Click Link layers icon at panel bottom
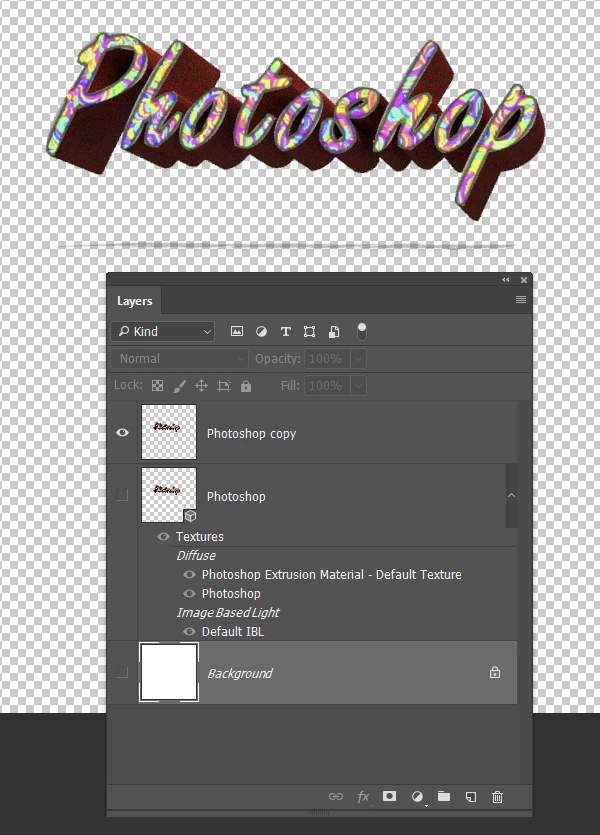The width and height of the screenshot is (600, 835). coord(335,797)
